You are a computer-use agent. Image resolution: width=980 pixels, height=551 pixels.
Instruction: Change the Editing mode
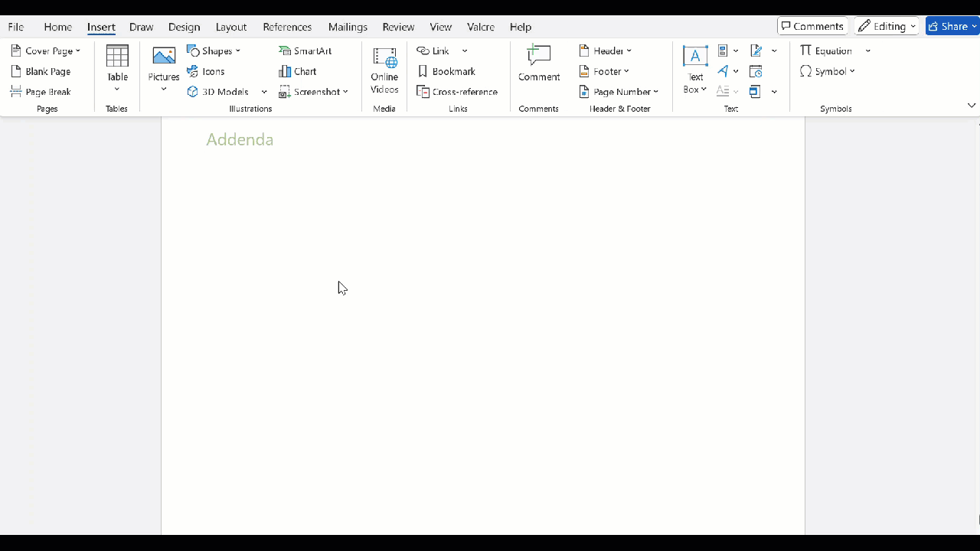pos(887,26)
